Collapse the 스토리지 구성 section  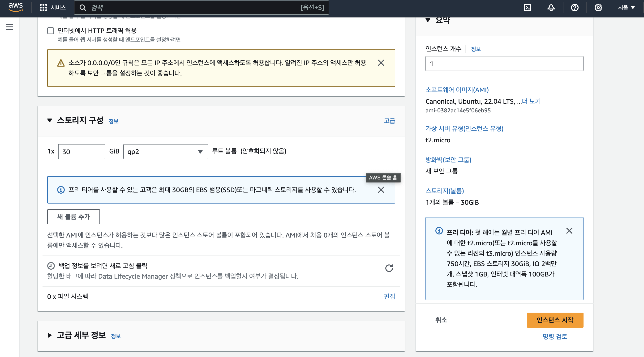(x=50, y=120)
